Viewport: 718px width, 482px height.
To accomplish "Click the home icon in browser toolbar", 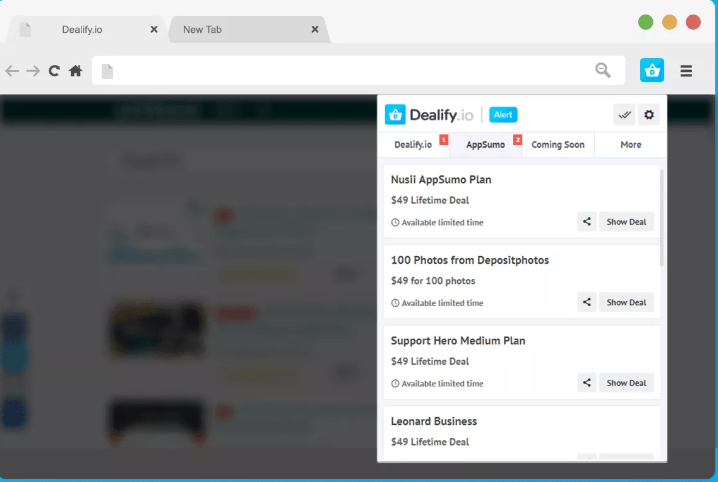I will pyautogui.click(x=76, y=70).
